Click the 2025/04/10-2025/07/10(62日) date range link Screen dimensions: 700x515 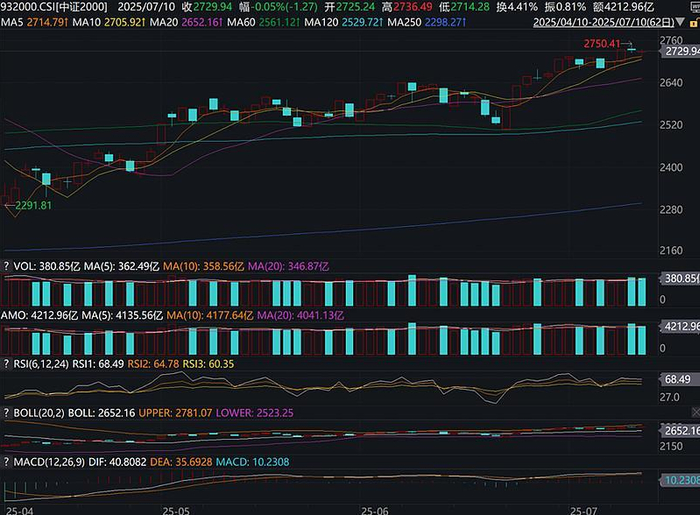pyautogui.click(x=604, y=22)
